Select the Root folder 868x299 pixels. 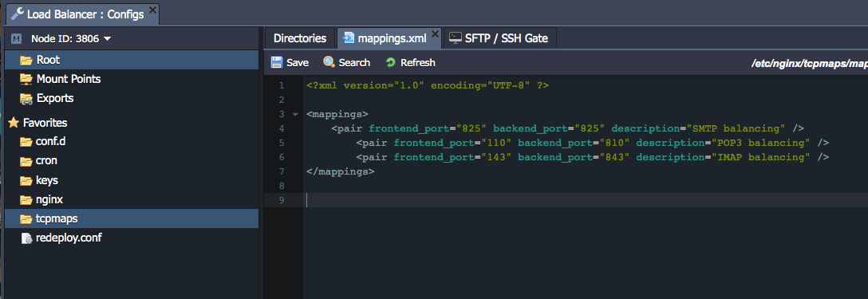click(132, 60)
